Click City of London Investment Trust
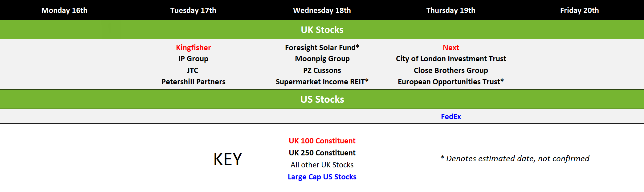 (451, 59)
